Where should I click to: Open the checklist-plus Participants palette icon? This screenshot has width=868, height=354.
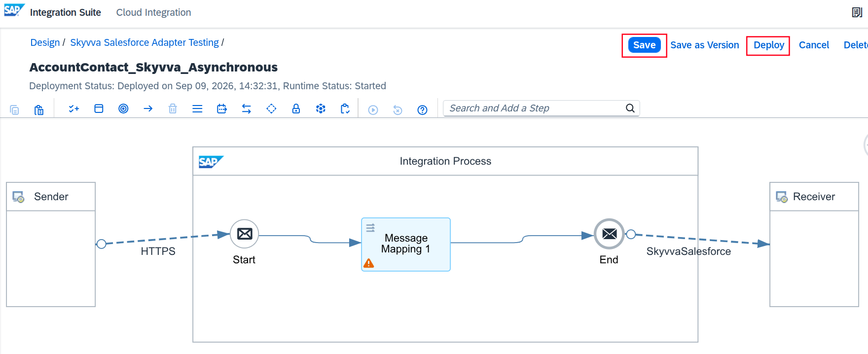(x=74, y=108)
